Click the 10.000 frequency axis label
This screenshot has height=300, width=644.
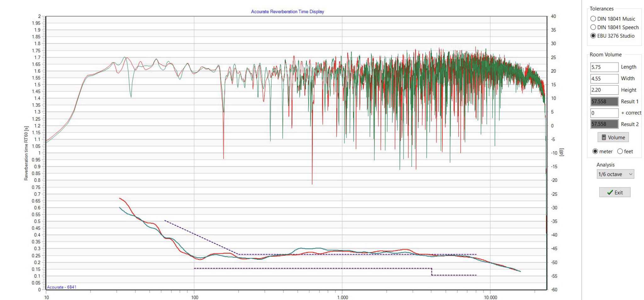tap(491, 297)
